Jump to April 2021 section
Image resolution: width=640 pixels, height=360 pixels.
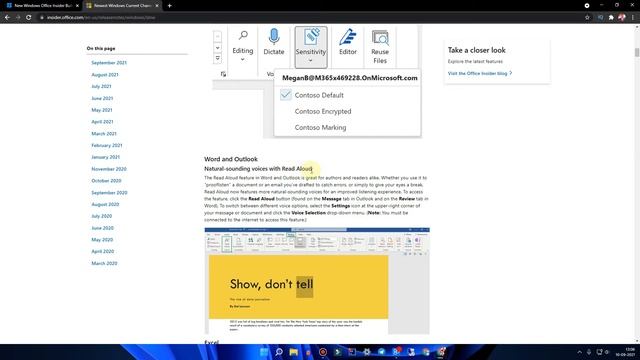(x=102, y=122)
